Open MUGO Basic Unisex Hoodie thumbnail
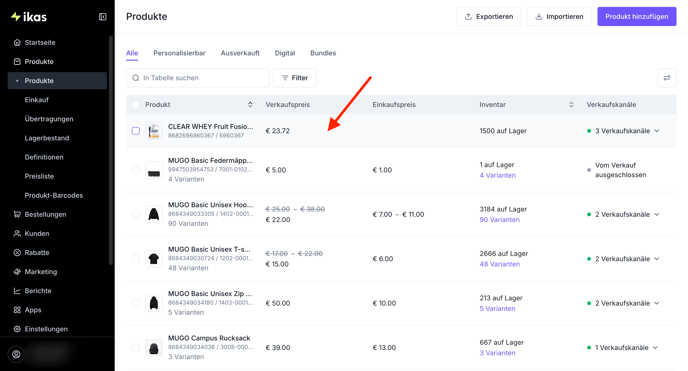The height and width of the screenshot is (371, 688). [x=154, y=214]
